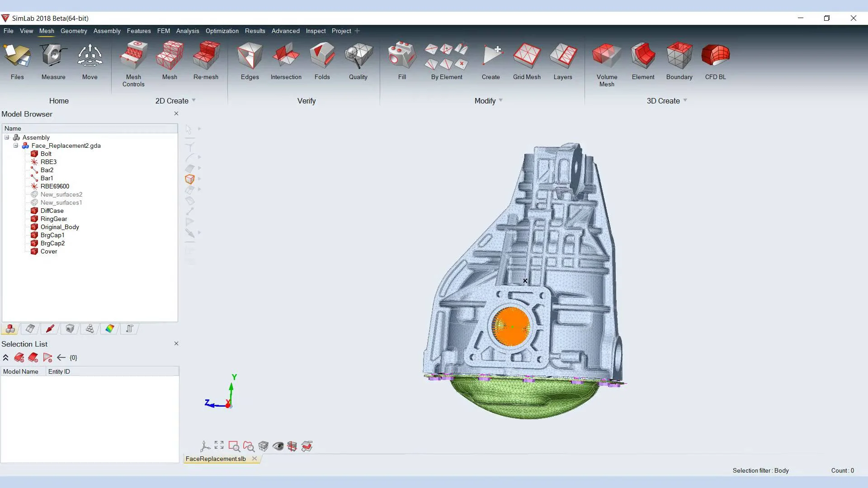Screen dimensions: 868x488
Task: Open the Geometry menu
Action: tap(74, 31)
